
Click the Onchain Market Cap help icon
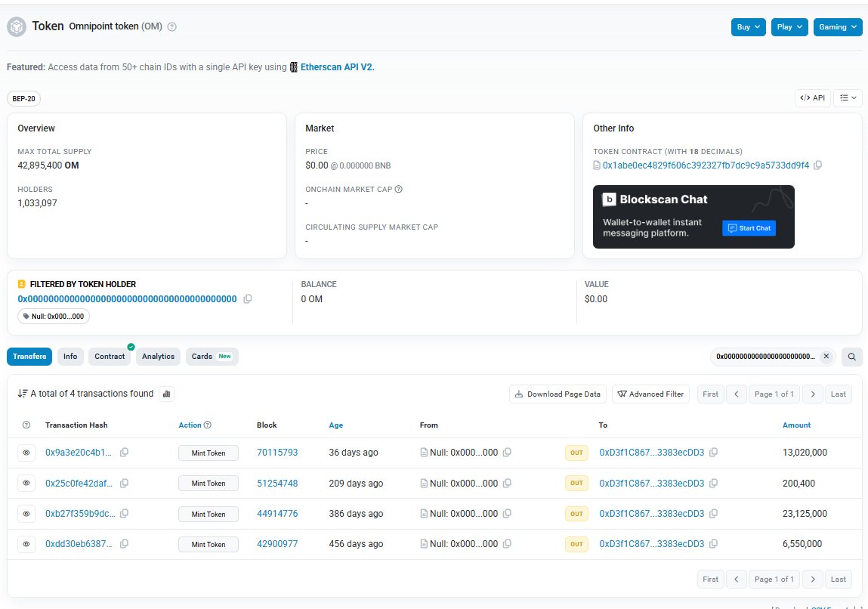399,190
